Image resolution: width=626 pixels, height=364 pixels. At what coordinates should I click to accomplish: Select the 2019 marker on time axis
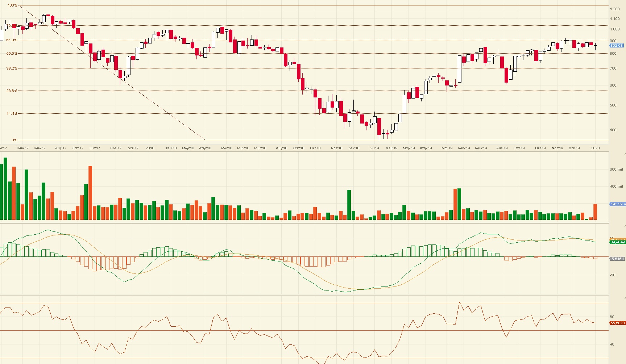(374, 148)
